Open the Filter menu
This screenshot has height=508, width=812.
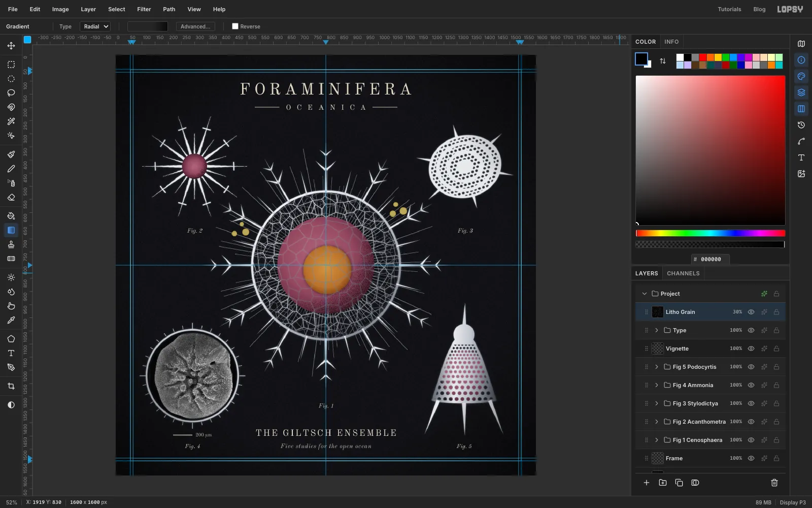(x=144, y=9)
